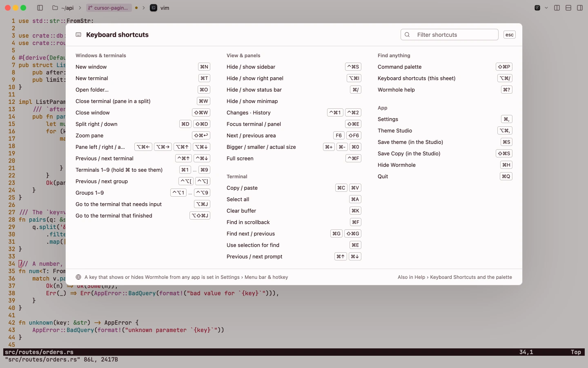Toggle the left sidebar icon in title bar
Viewport: 588px width, 368px height.
point(40,8)
